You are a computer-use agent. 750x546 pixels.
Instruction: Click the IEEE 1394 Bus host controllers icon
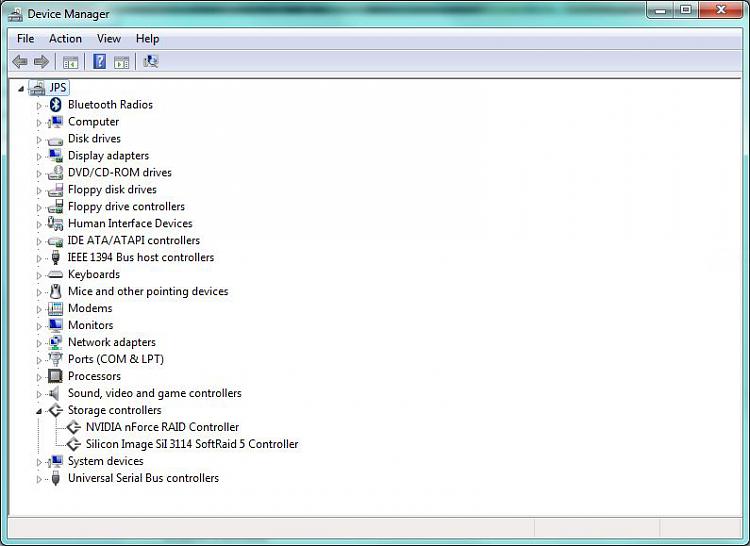pos(55,257)
